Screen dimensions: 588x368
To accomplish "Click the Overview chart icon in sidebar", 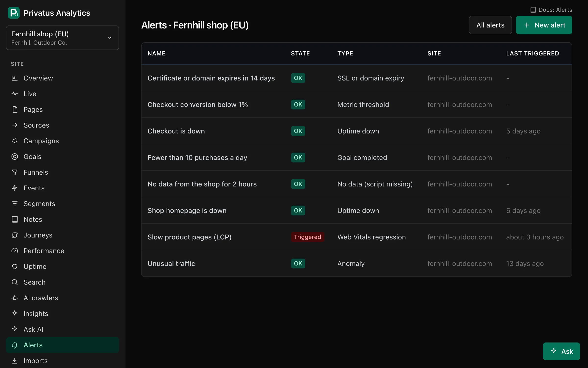I will [x=15, y=78].
